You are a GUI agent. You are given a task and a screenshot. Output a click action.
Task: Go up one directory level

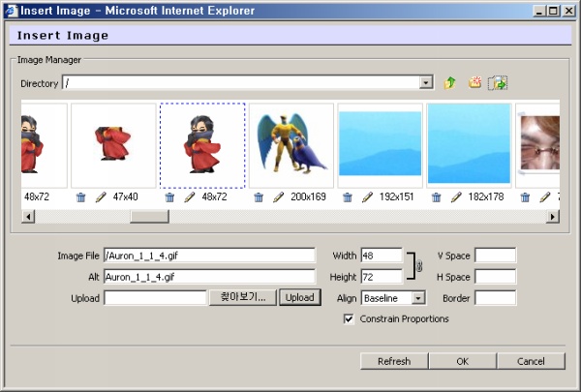(x=450, y=82)
